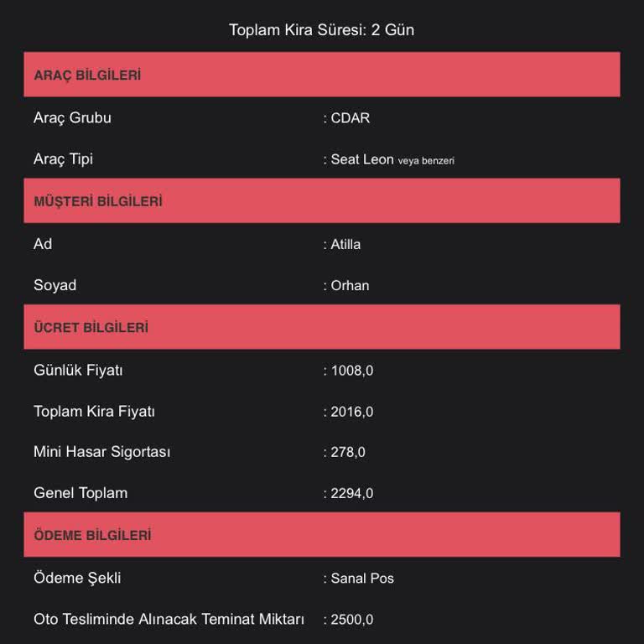Select the Seat Leon vehicle type value
Viewport: 644px width, 644px height.
[362, 159]
